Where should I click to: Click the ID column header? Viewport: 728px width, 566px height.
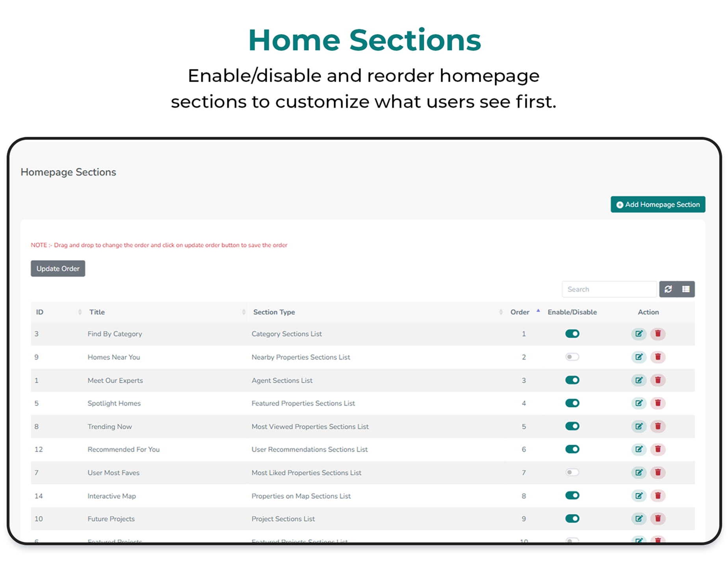click(x=39, y=312)
